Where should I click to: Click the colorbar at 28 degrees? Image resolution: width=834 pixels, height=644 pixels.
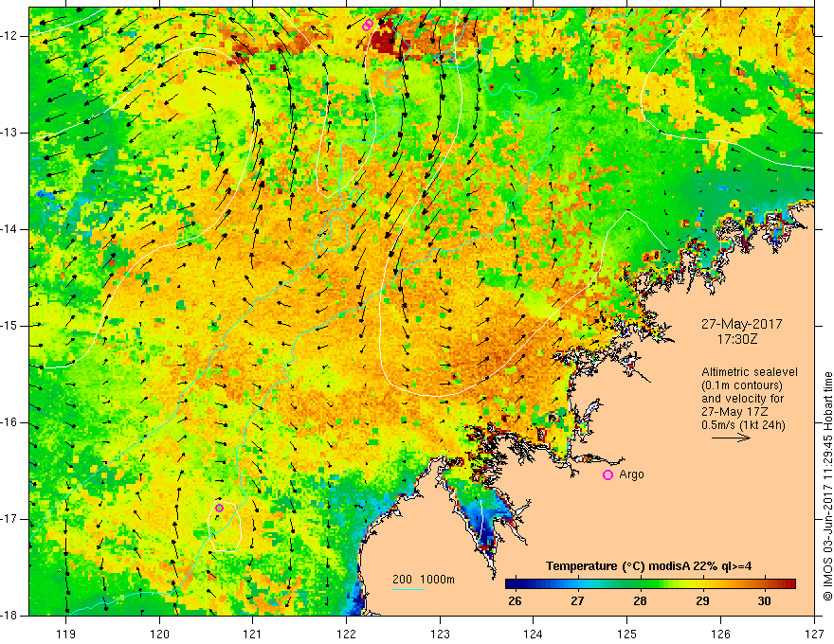(640, 584)
